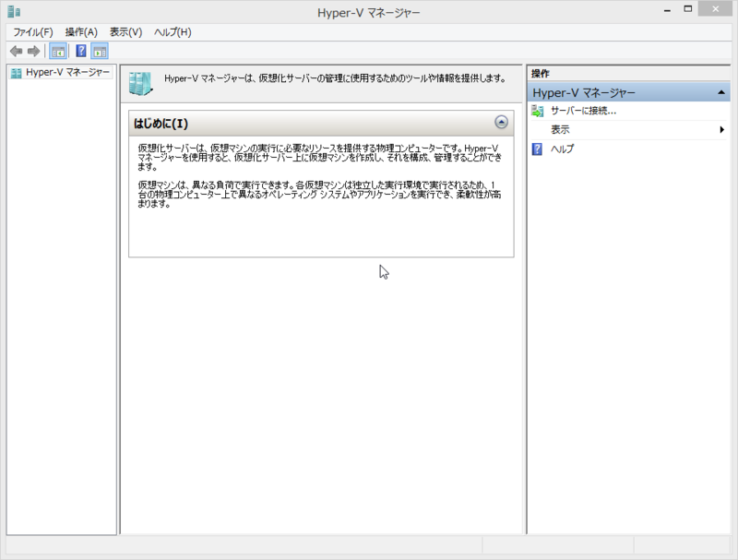Click the サーバーに接続 icon in the operations pane
Screen dimensions: 738x560
(x=536, y=109)
